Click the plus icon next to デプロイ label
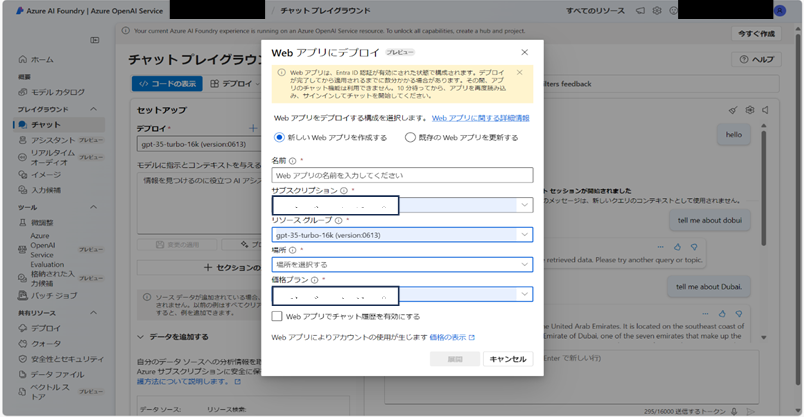Viewport: 804px width, 418px height. pyautogui.click(x=253, y=128)
